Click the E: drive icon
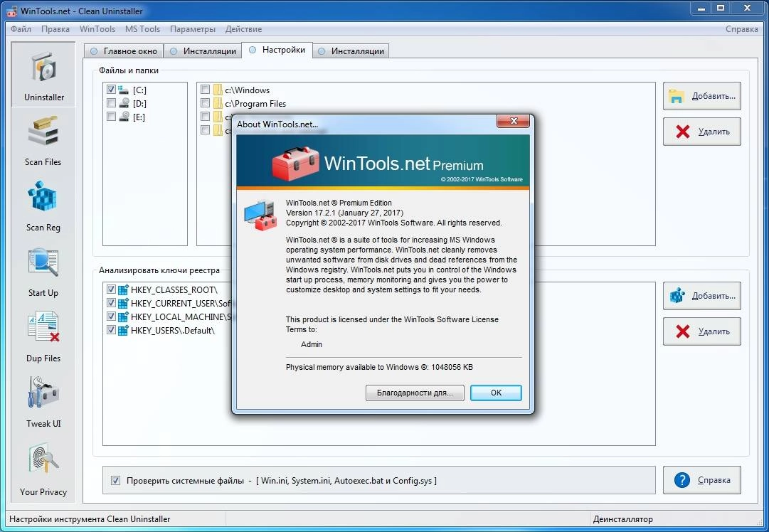The width and height of the screenshot is (769, 532). click(124, 117)
